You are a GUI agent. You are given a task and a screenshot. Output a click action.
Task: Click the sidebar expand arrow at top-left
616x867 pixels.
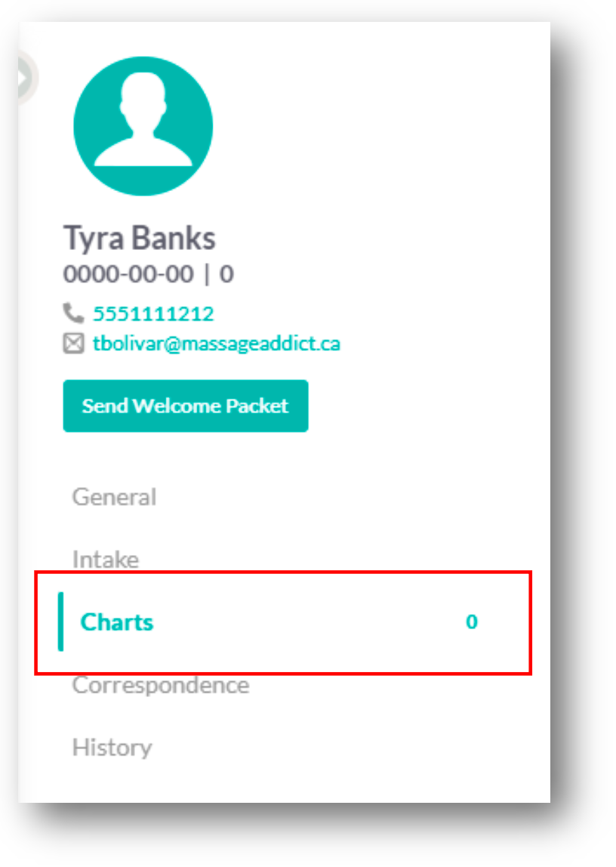click(24, 76)
